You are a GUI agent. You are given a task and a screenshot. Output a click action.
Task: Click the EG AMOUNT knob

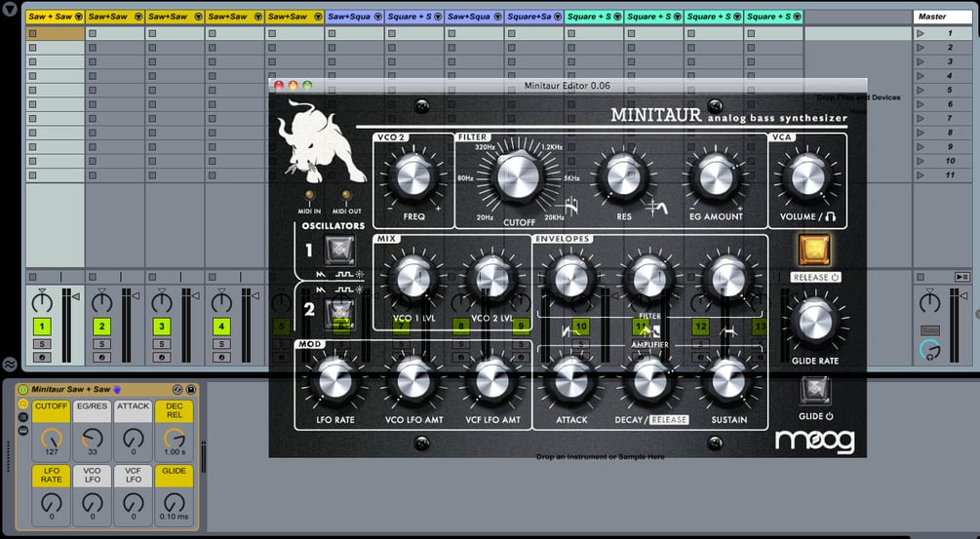tap(716, 177)
